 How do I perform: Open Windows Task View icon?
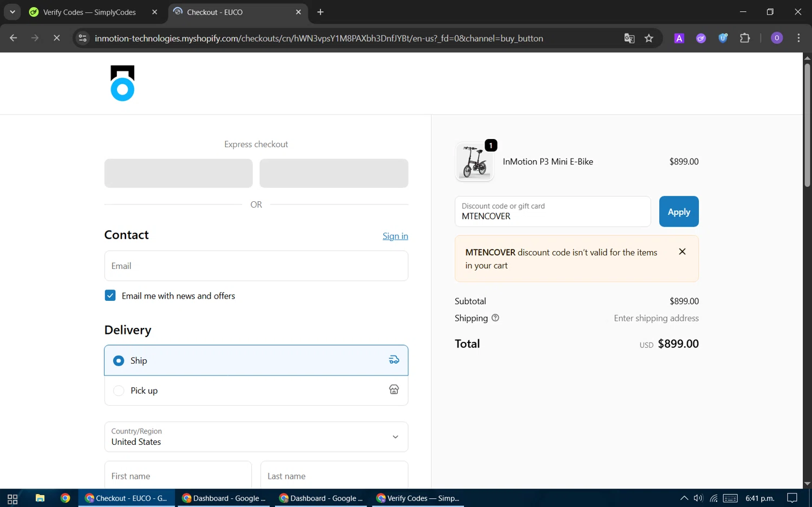tap(12, 498)
